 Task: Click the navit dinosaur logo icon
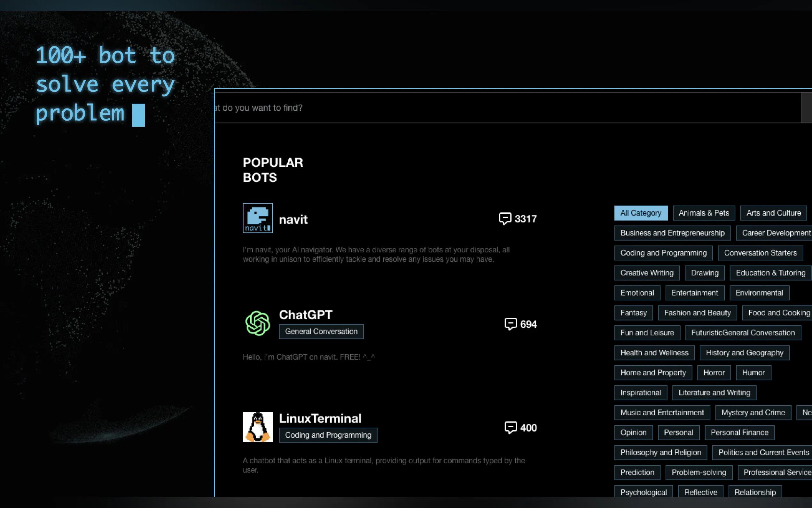point(257,218)
